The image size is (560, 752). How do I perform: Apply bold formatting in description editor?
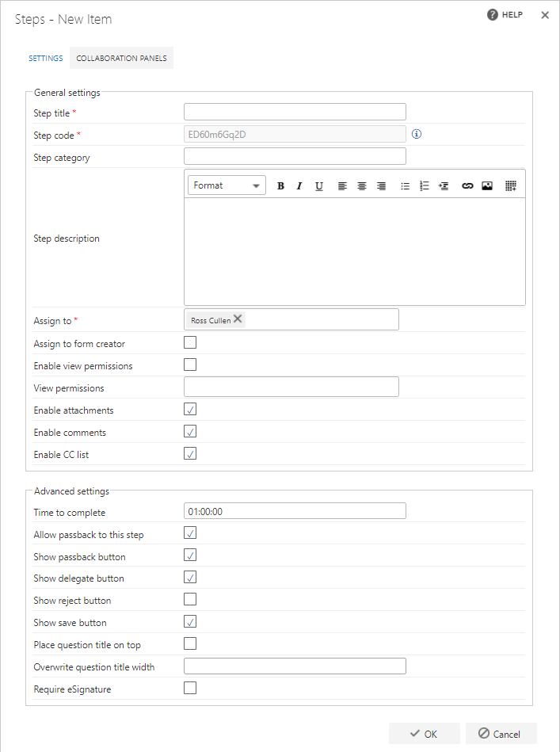[x=280, y=186]
